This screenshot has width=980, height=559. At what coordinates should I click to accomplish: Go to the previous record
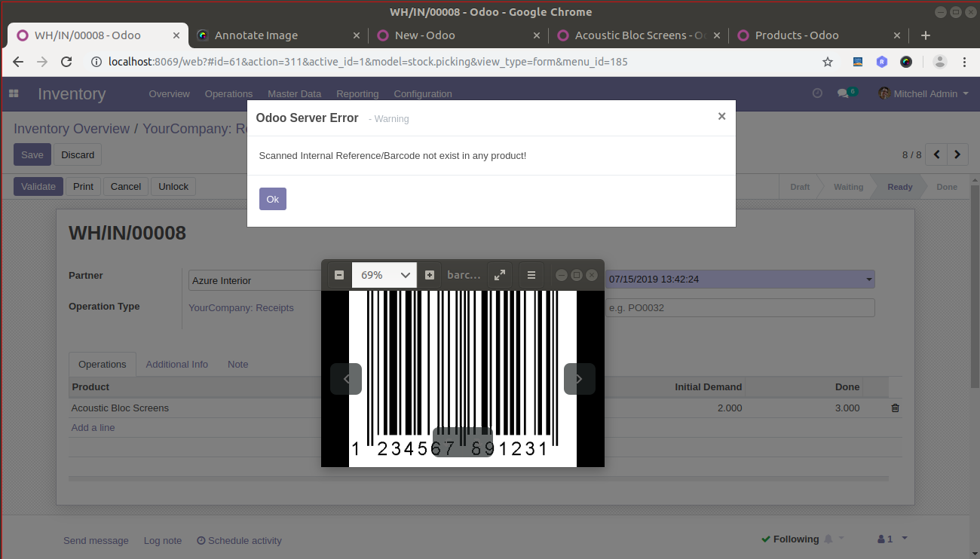pyautogui.click(x=936, y=154)
